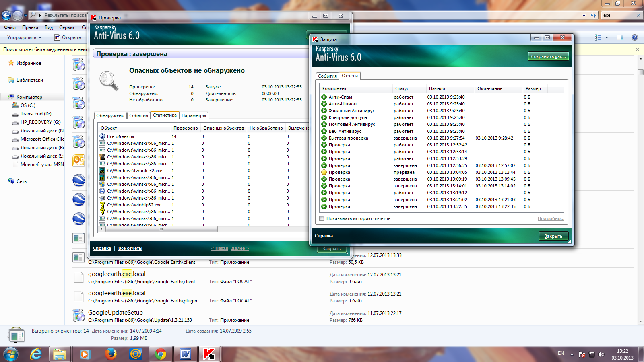Select the GoogleUpdateSetup file name
Viewport: 644px width, 362px height.
click(116, 313)
